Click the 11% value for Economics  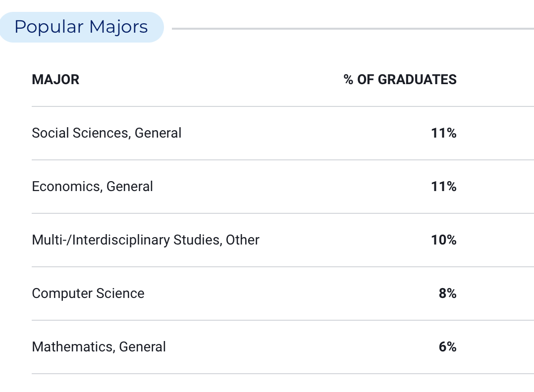[x=444, y=187]
